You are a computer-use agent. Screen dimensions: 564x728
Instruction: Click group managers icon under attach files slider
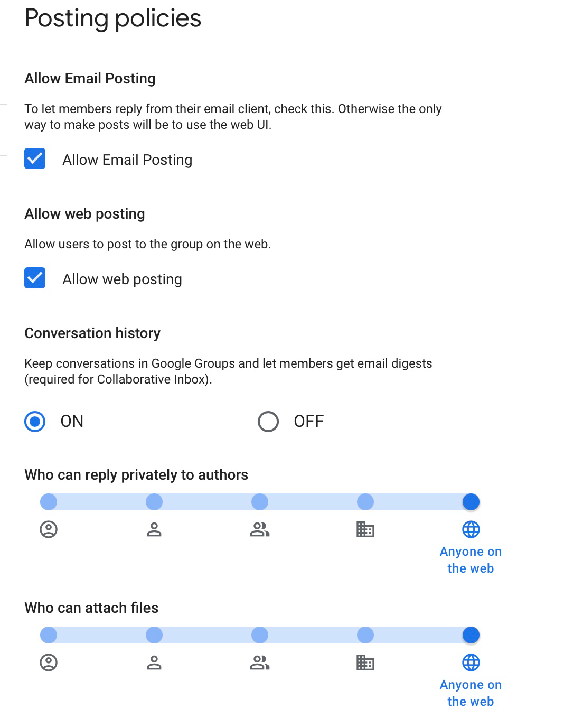pos(154,662)
